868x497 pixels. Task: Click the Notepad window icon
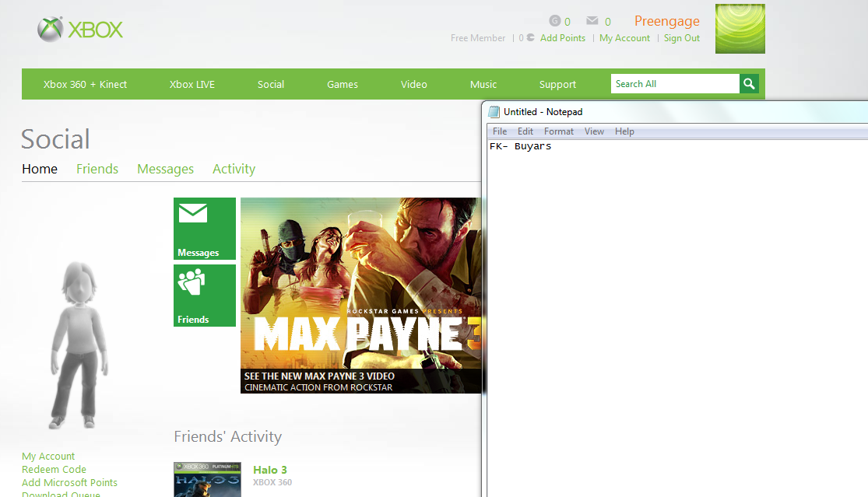[x=494, y=112]
